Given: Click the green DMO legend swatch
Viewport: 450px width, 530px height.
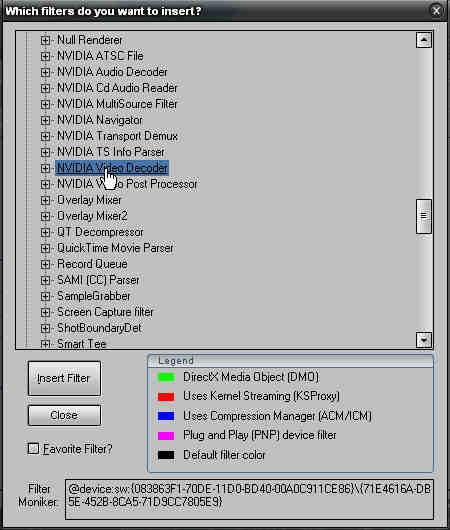Looking at the screenshot, I should tap(166, 377).
